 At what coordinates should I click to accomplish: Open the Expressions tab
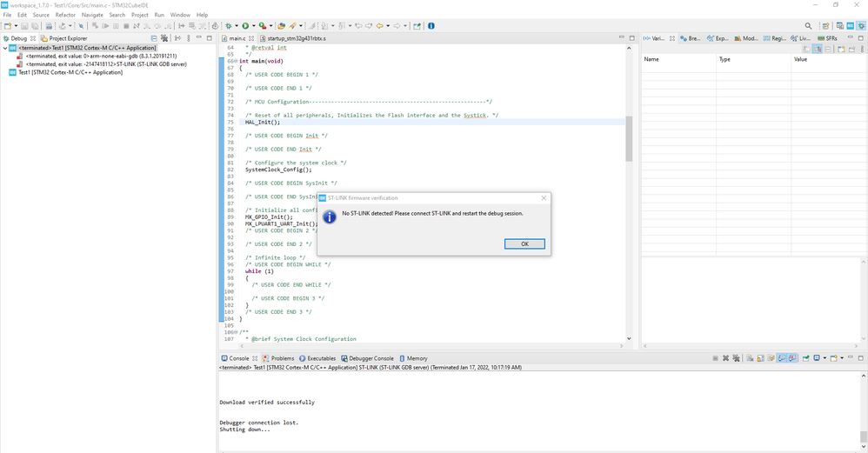718,38
